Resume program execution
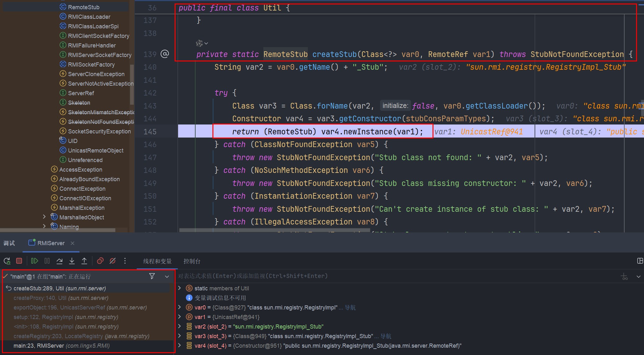This screenshot has height=355, width=644. click(x=35, y=261)
